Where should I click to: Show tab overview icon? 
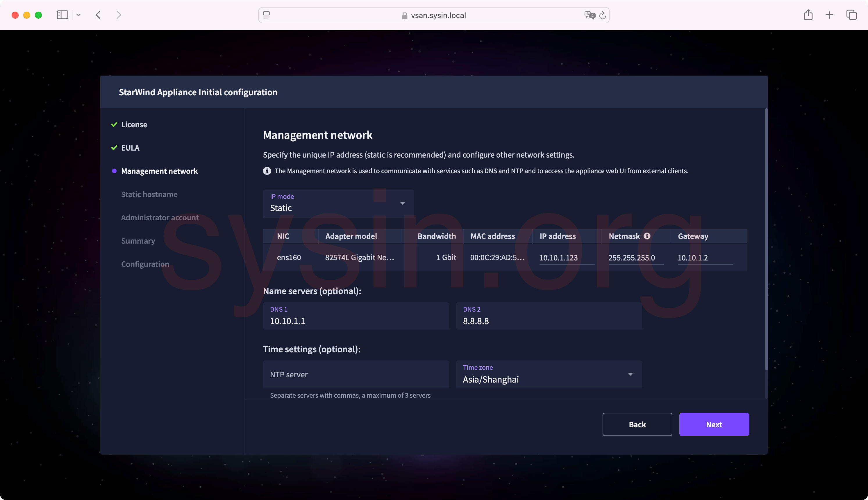(851, 15)
